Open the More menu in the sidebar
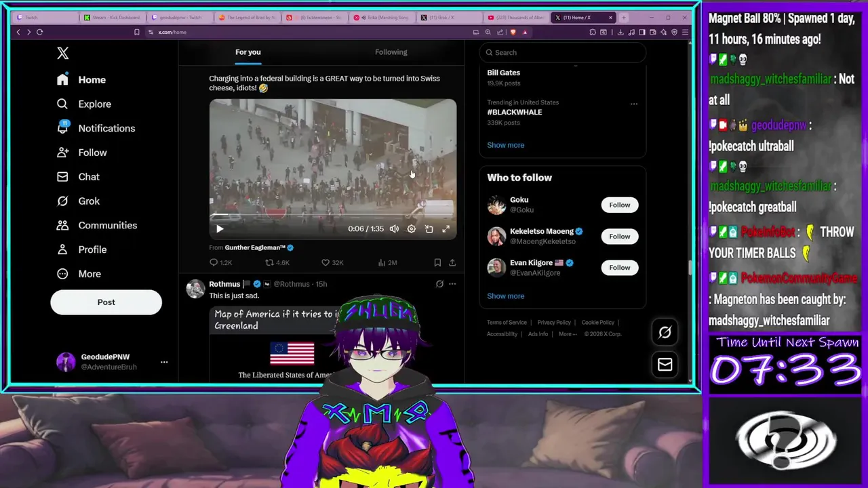The image size is (868, 488). pyautogui.click(x=79, y=274)
